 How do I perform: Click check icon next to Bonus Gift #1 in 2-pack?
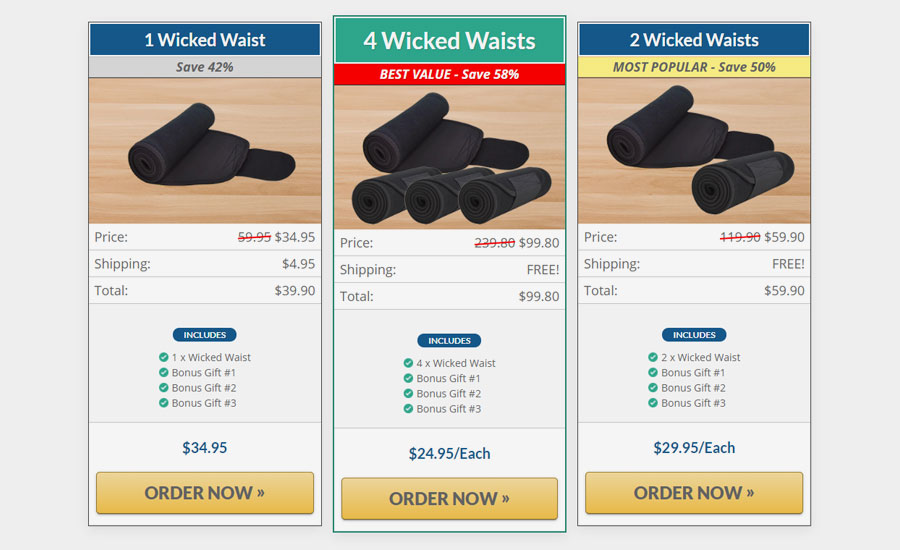click(x=653, y=372)
